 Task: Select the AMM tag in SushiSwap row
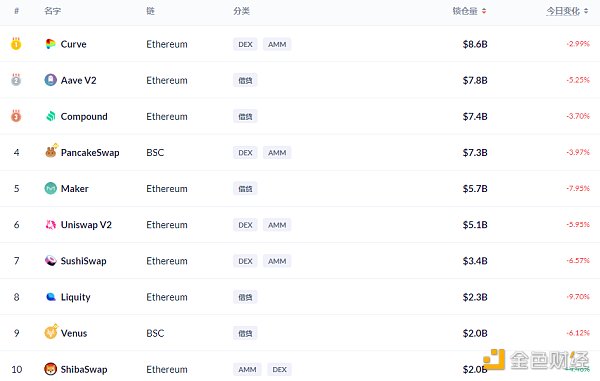[x=277, y=261]
